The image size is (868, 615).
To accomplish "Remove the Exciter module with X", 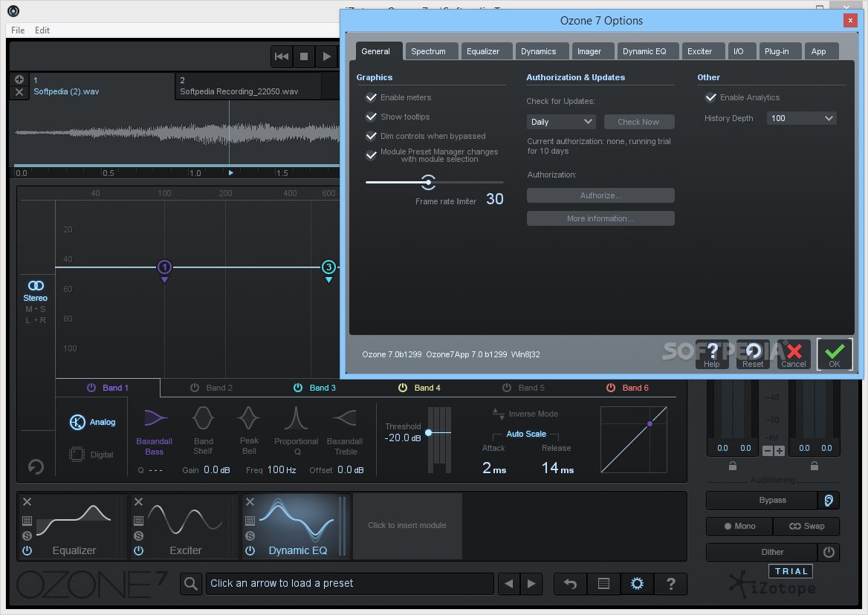I will [x=138, y=501].
